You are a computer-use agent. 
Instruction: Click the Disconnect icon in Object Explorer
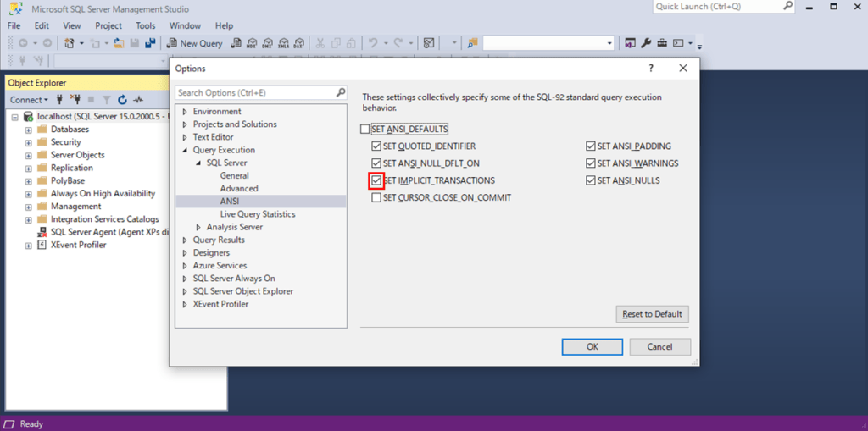pyautogui.click(x=75, y=100)
